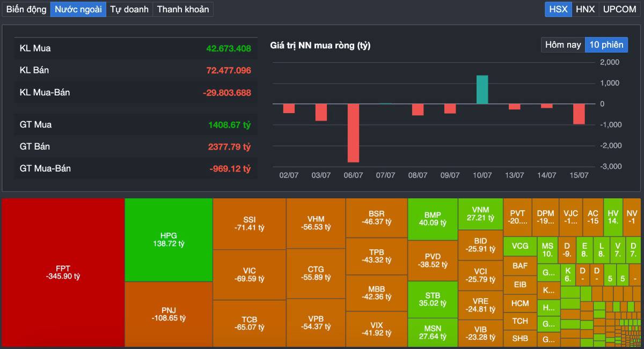
Task: Select the VIC -69.59 tỷ tile
Action: 250,274
